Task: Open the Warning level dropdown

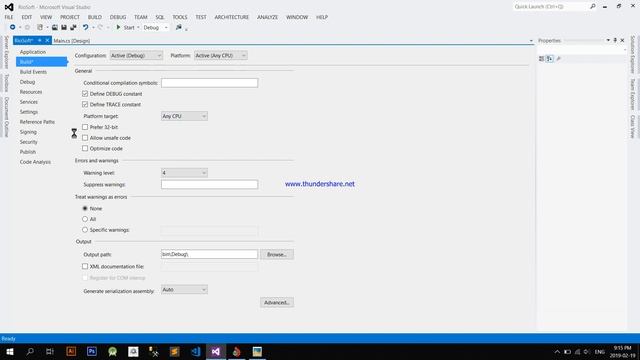Action: (x=184, y=173)
